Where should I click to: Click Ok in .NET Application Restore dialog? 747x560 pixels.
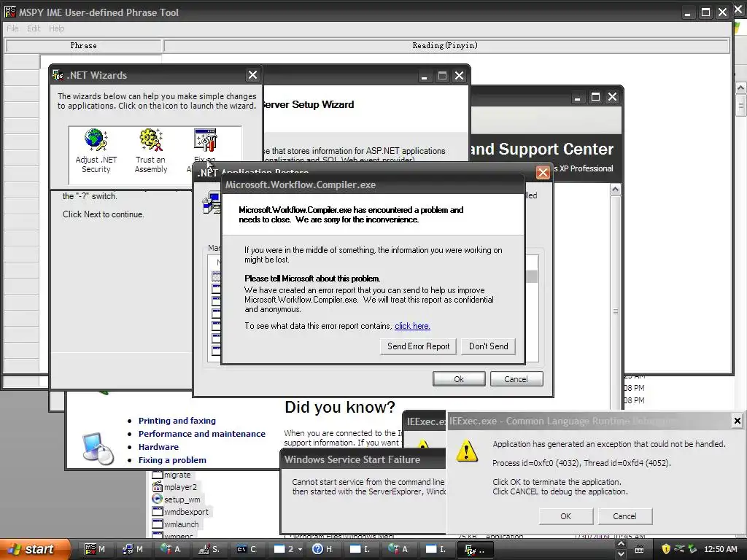(459, 379)
